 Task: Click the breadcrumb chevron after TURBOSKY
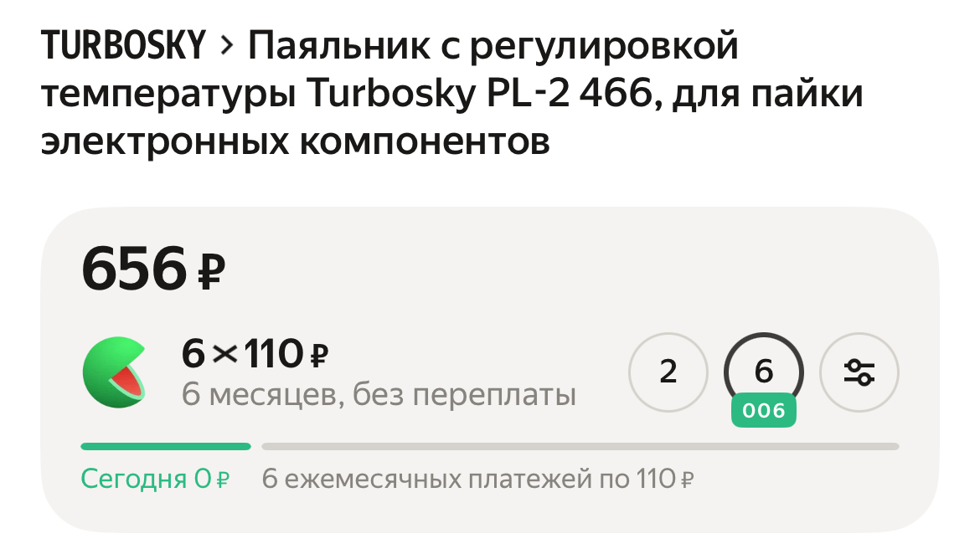(224, 46)
